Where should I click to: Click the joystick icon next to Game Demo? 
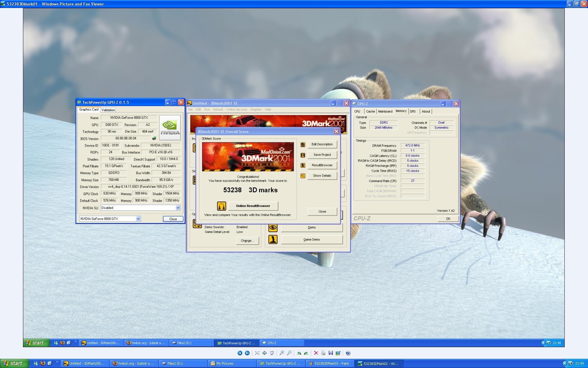coord(273,240)
